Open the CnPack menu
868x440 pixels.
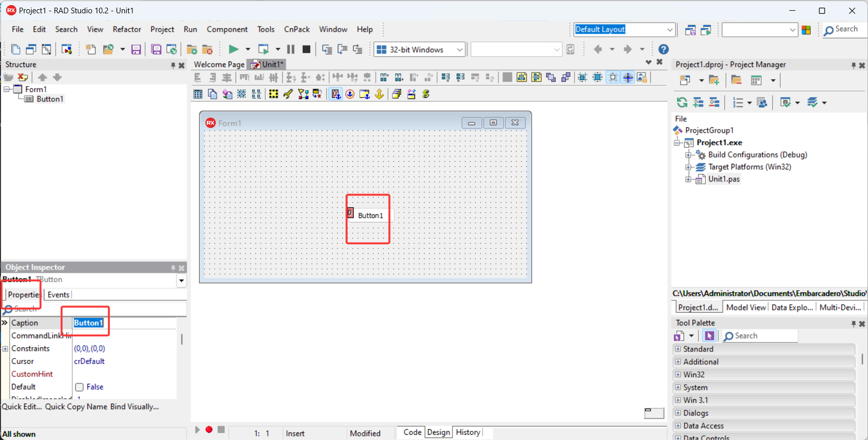pos(297,30)
